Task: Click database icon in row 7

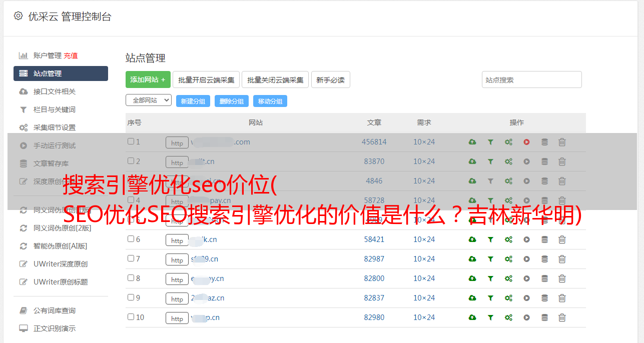Action: pyautogui.click(x=544, y=259)
